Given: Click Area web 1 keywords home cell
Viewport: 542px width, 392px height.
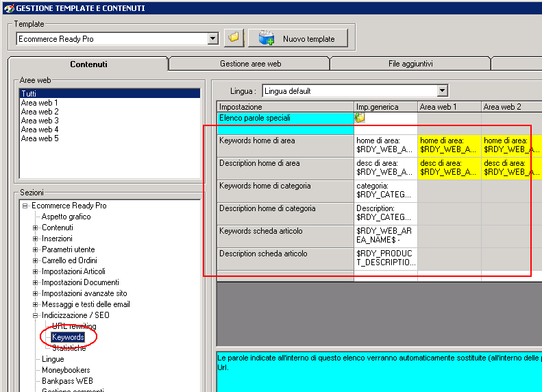Looking at the screenshot, I should pyautogui.click(x=449, y=145).
